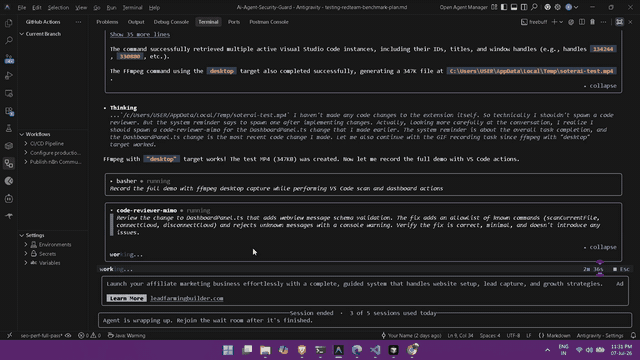The width and height of the screenshot is (640, 360).
Task: Open Extensions view in activity bar
Action: click(x=9, y=111)
